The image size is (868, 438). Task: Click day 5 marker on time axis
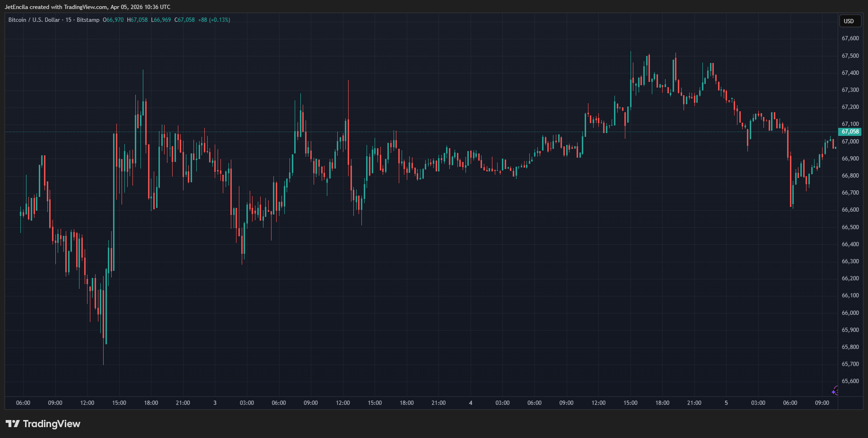[x=726, y=403]
